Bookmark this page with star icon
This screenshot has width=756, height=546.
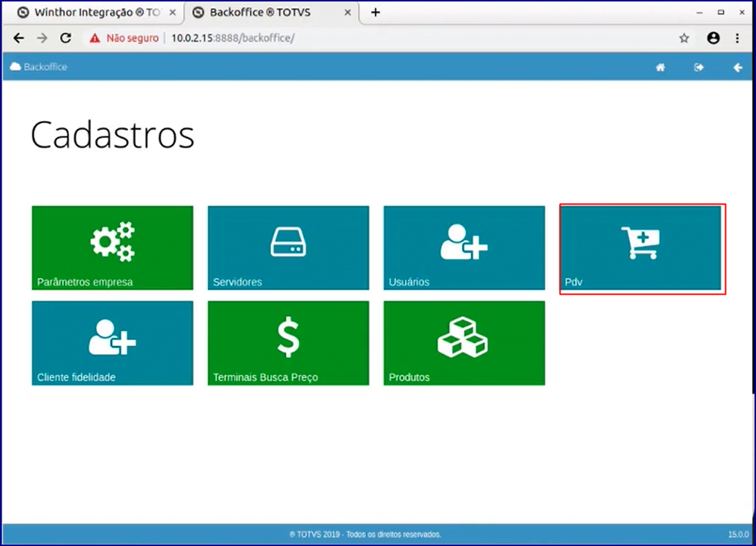[684, 38]
